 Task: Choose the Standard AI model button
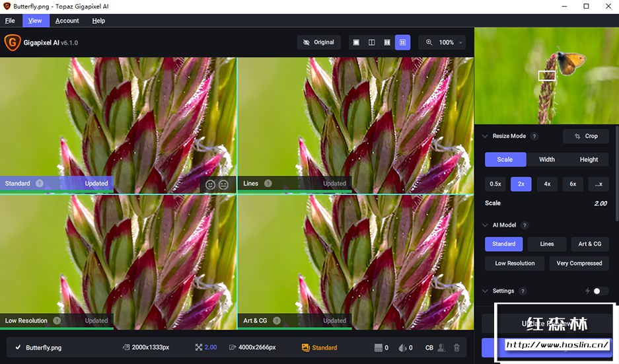(x=504, y=244)
